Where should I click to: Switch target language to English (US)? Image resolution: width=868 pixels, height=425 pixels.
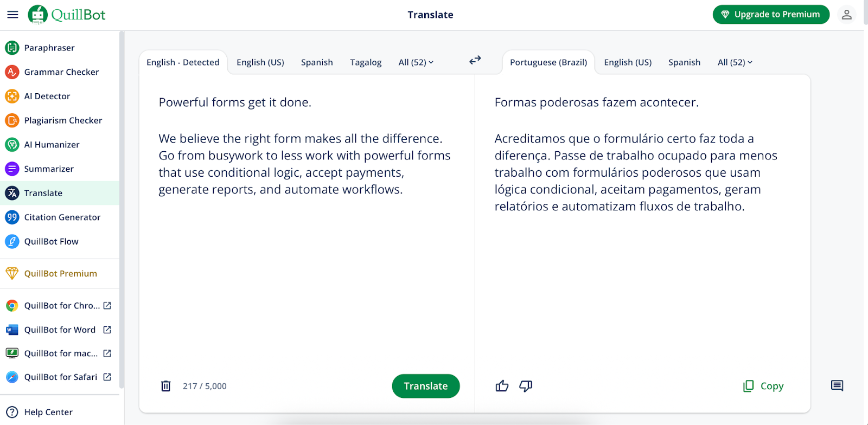(x=628, y=62)
